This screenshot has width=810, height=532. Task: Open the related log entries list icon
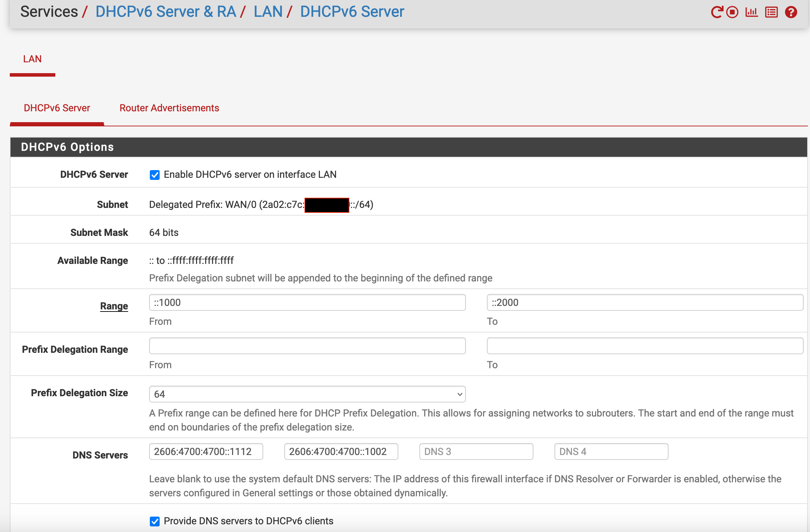771,12
